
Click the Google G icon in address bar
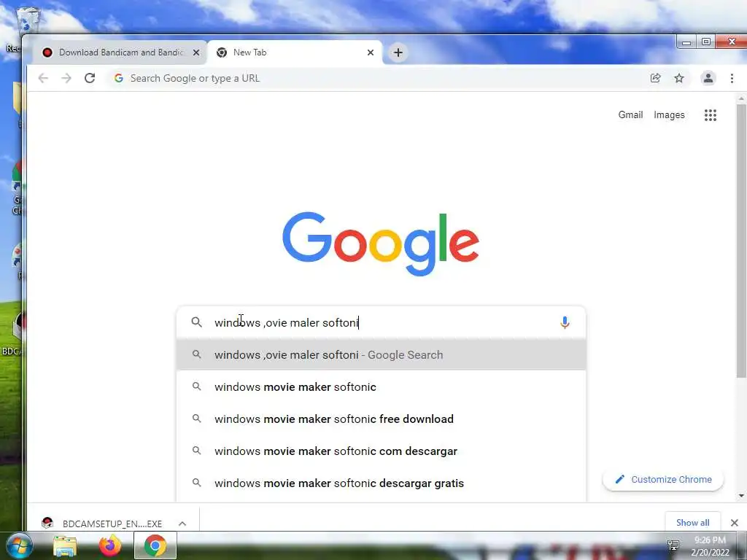point(119,78)
